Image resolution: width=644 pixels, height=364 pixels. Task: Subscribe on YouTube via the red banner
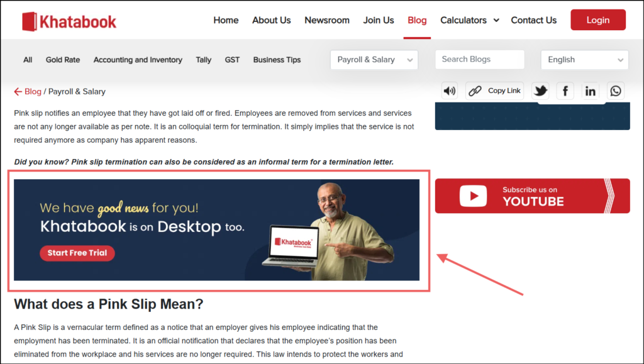pyautogui.click(x=532, y=196)
